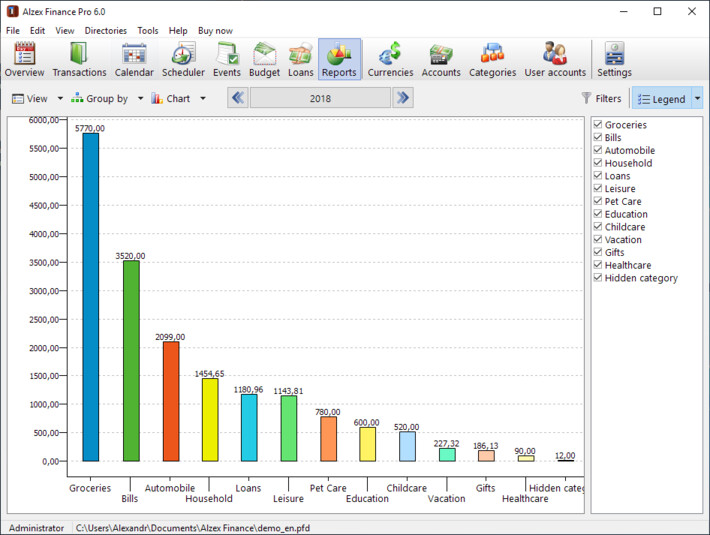Uncheck Pet Care in the legend
This screenshot has width=710, height=535.
(x=598, y=201)
